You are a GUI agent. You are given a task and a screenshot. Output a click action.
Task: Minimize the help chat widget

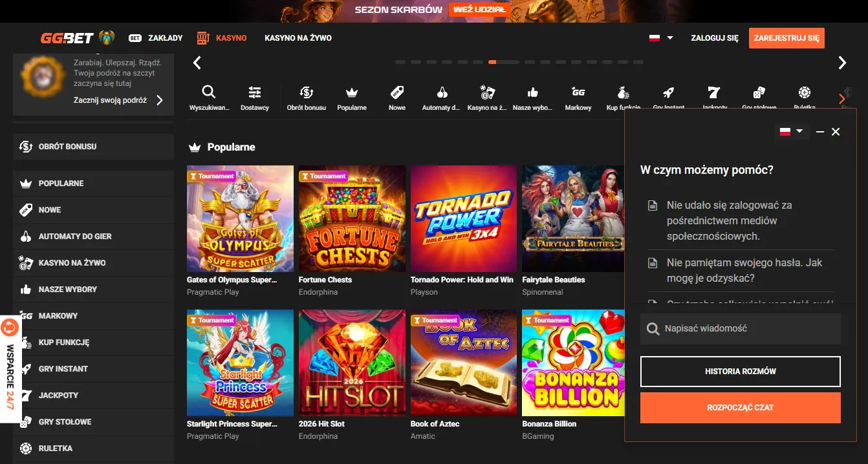click(x=820, y=132)
